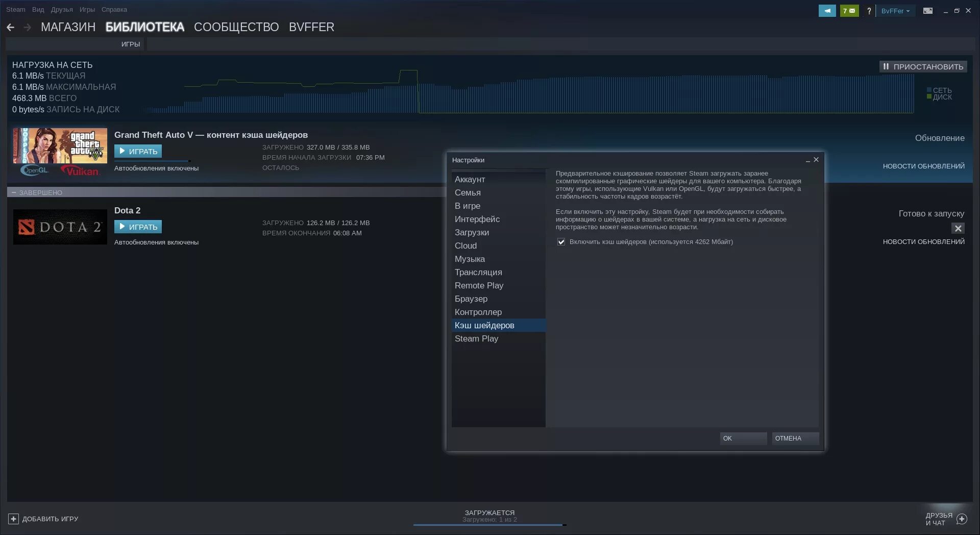Collapse the ЗАВЕРШЕНО section

tap(14, 192)
